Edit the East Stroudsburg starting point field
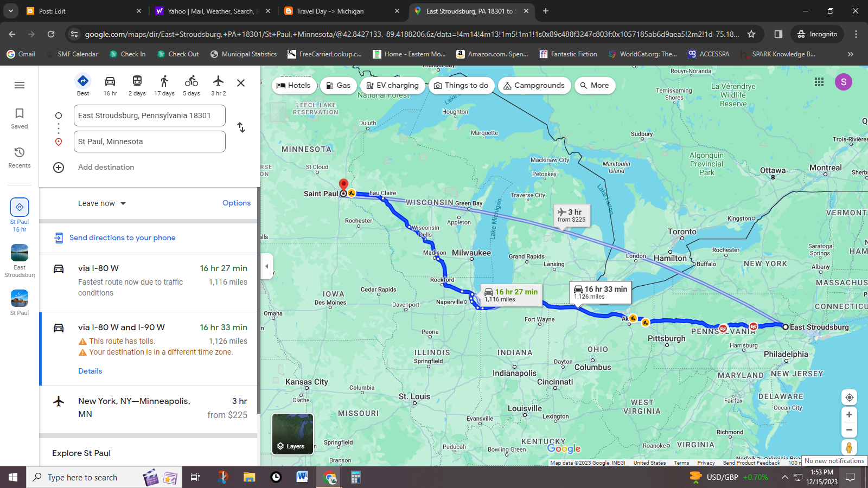The image size is (868, 488). point(150,115)
